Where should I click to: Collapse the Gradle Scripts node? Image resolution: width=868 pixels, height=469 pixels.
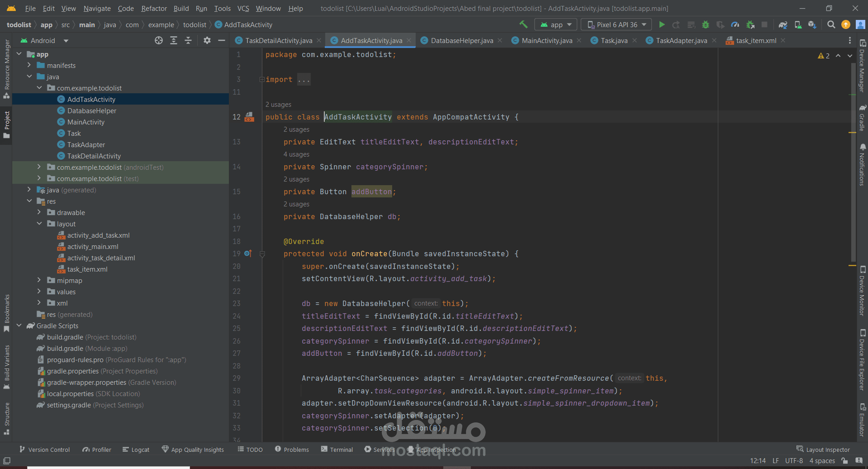pos(19,325)
